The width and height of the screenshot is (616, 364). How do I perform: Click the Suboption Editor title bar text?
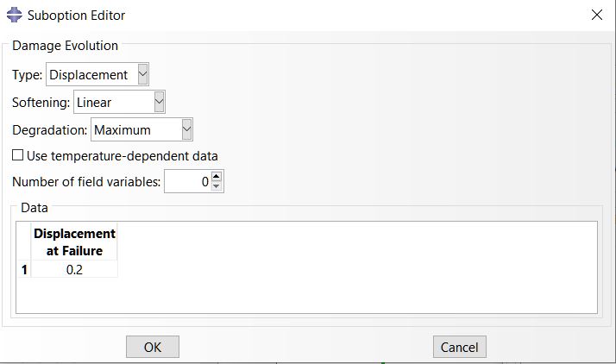(x=76, y=16)
